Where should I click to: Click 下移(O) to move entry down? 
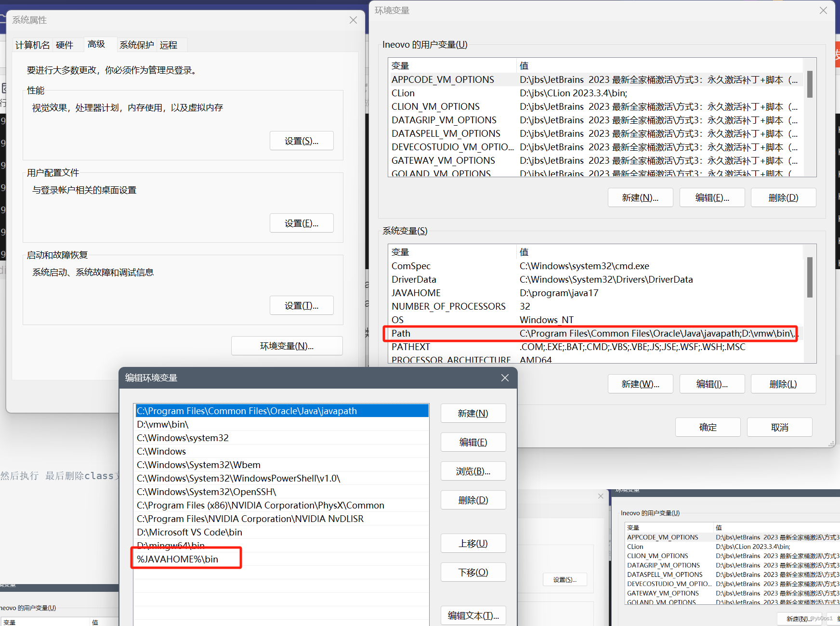coord(473,572)
